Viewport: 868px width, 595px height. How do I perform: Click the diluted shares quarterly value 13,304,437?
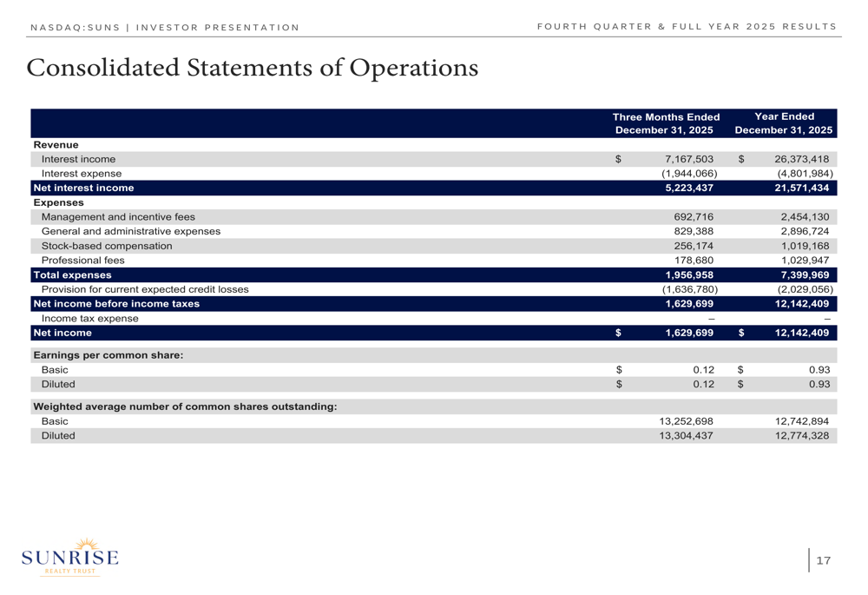(x=687, y=436)
